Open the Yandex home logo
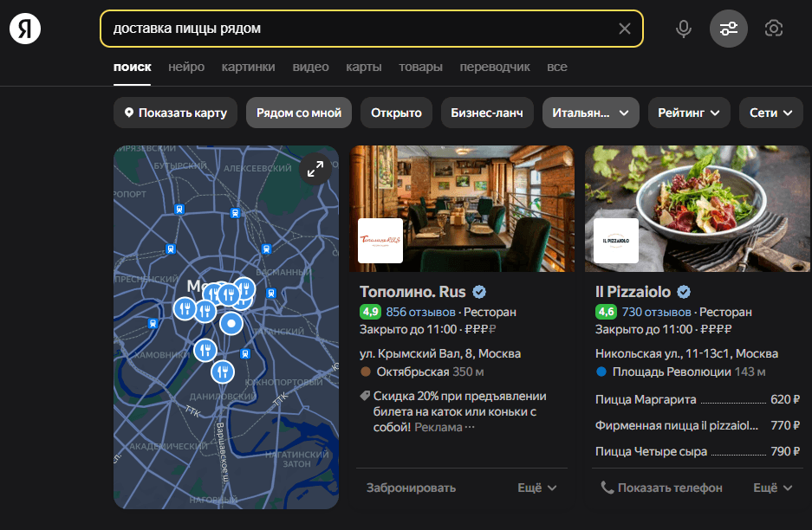The image size is (812, 530). click(x=25, y=29)
